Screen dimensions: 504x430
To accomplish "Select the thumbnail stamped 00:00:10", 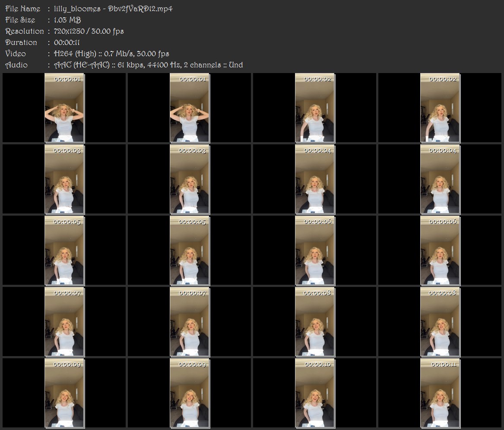I will click(315, 393).
